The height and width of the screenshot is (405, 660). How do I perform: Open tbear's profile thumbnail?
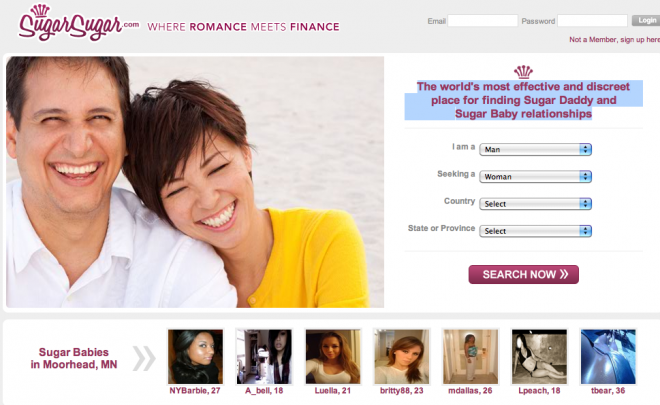click(x=608, y=357)
